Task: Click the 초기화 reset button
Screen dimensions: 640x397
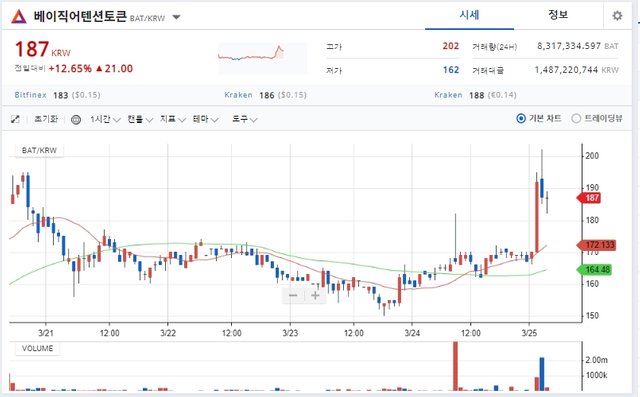Action: 46,119
